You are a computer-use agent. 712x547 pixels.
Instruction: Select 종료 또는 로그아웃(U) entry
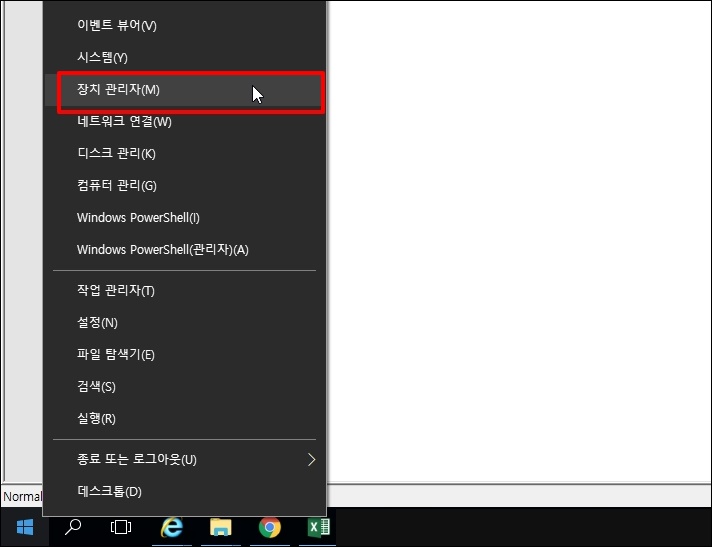(x=185, y=460)
